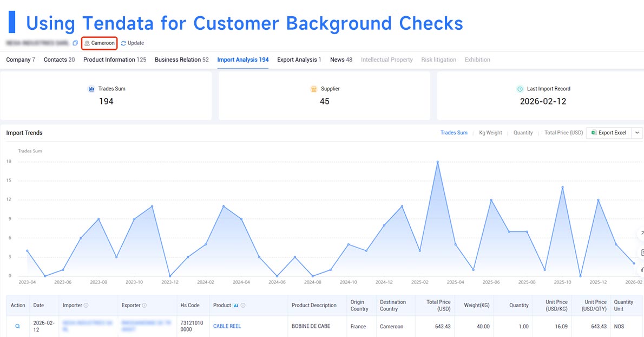This screenshot has width=644, height=337.
Task: Click the info icon next to Exporter
Action: pos(144,306)
